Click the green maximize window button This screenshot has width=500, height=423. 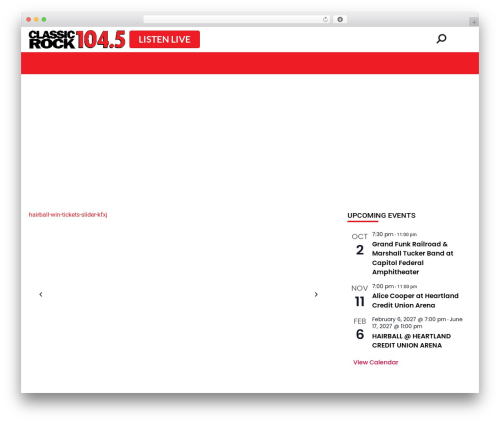pos(44,19)
